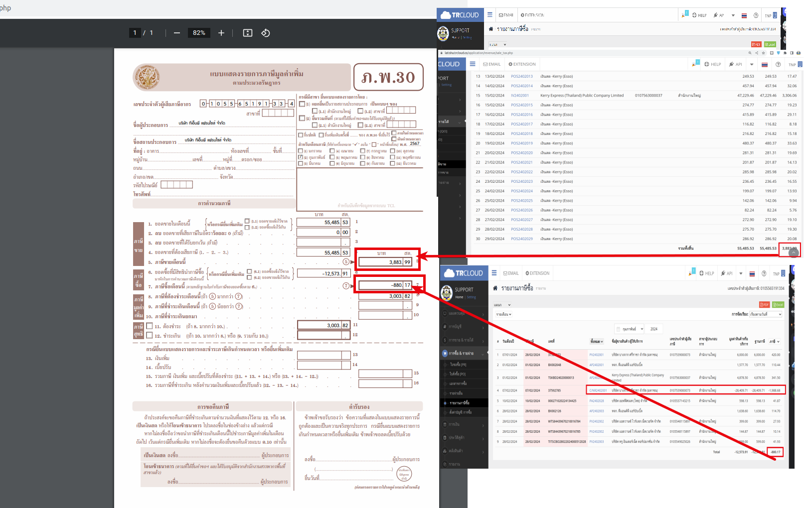Open API menu in bottom purchase tax window
This screenshot has width=812, height=508.
pyautogui.click(x=727, y=273)
